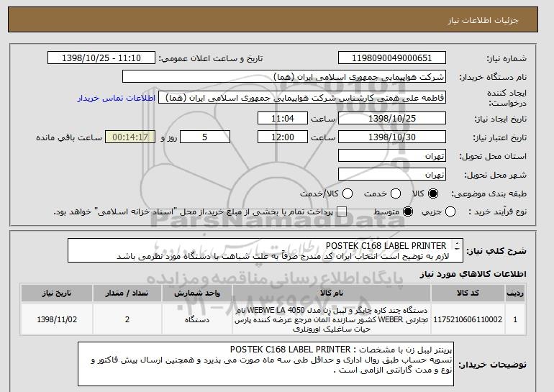This screenshot has width=554, height=392.
Task: Choose the جزیی purchase process option
Action: [450, 211]
